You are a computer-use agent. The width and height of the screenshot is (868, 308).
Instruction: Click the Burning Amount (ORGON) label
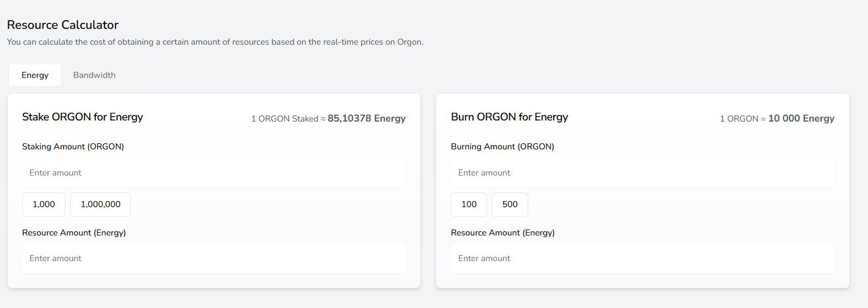(x=502, y=147)
